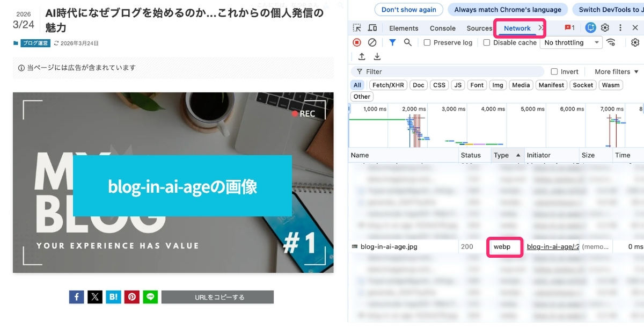Open the blog-in-ai-age/:2 initiator link

[x=553, y=246]
